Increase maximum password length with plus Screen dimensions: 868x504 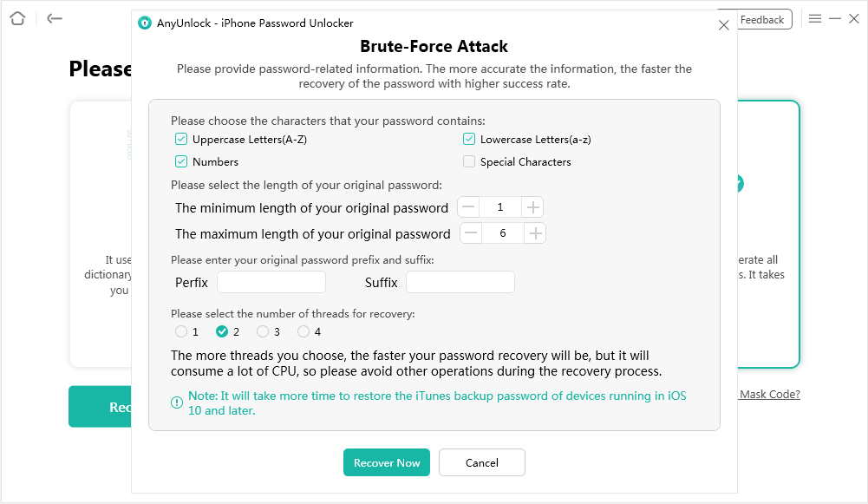(x=536, y=233)
